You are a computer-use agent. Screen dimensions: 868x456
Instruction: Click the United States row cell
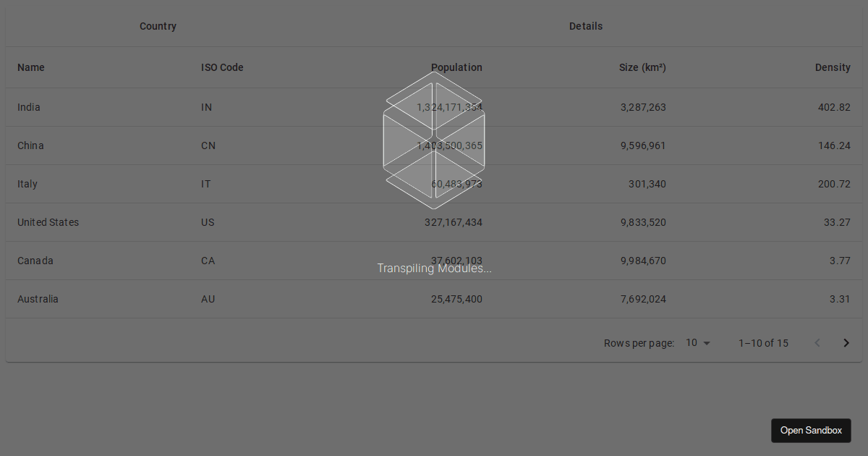click(48, 222)
